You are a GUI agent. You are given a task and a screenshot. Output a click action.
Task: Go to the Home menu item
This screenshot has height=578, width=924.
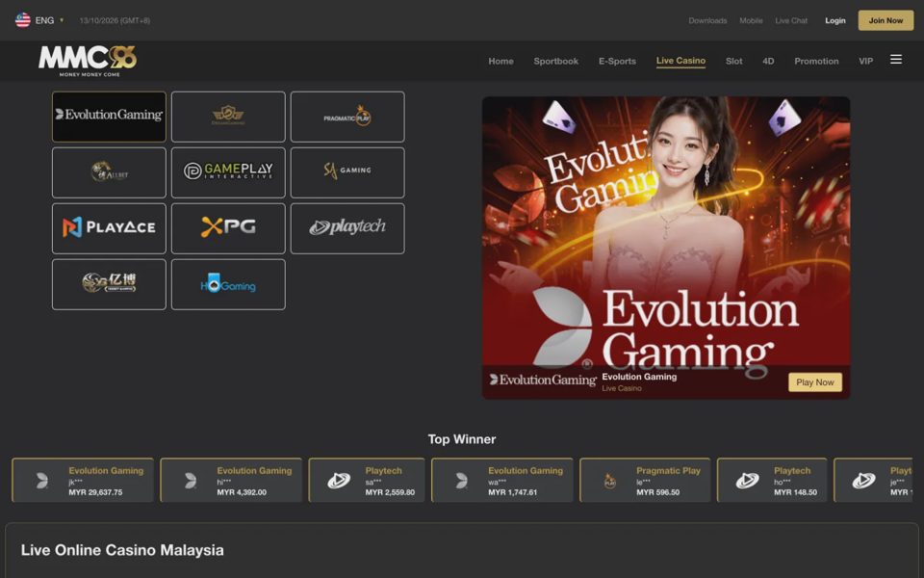(x=500, y=62)
